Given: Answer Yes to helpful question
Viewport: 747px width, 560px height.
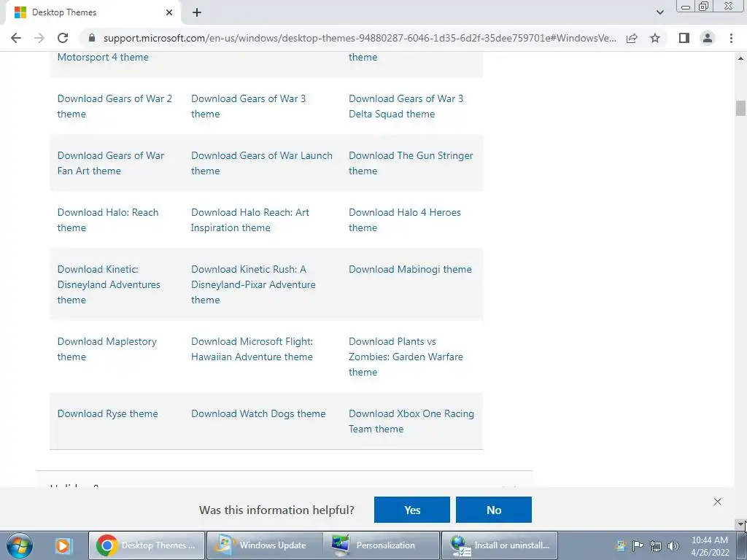Looking at the screenshot, I should coord(412,510).
